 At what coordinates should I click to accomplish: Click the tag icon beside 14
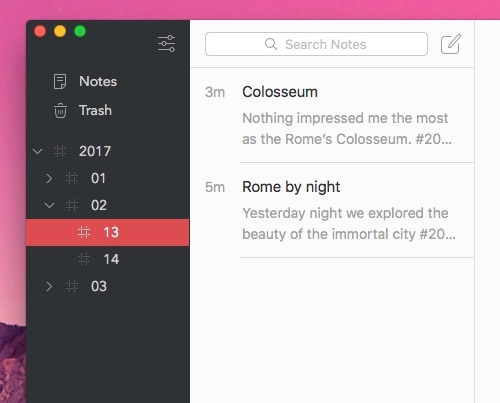point(84,259)
